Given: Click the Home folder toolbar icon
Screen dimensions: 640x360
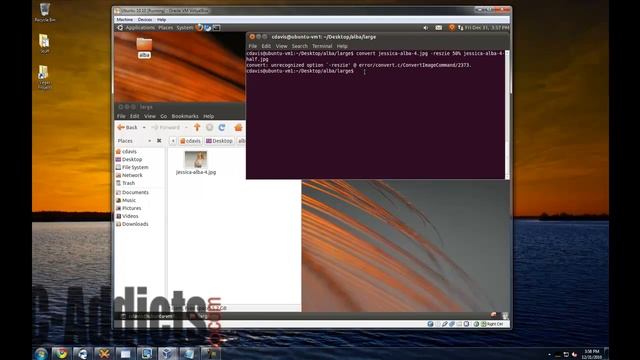Looking at the screenshot, I should [x=238, y=127].
